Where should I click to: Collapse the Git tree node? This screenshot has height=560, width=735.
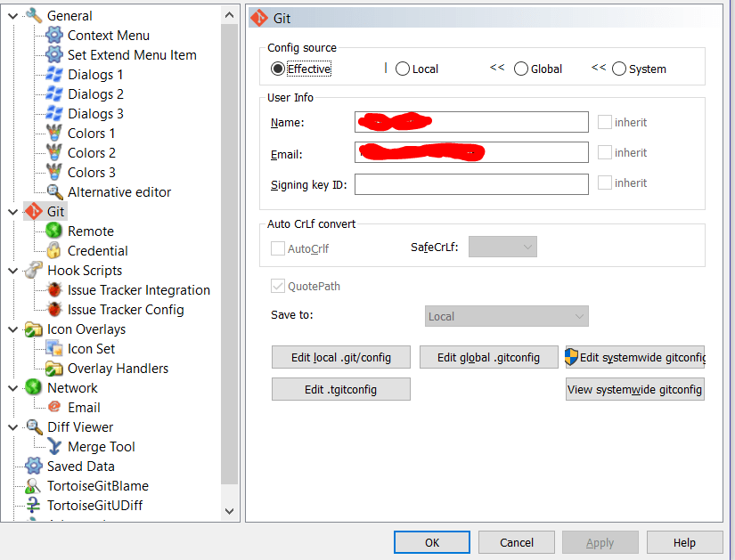13,212
